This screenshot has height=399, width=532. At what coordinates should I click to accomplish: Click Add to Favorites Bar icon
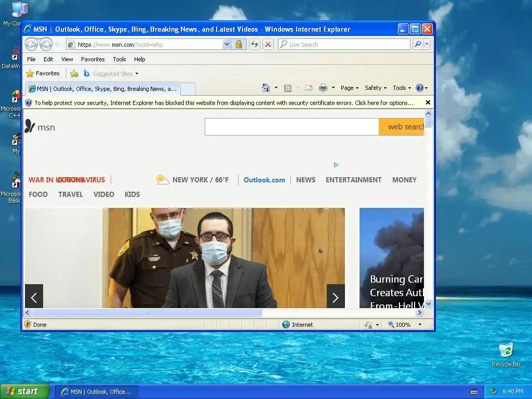(x=74, y=73)
